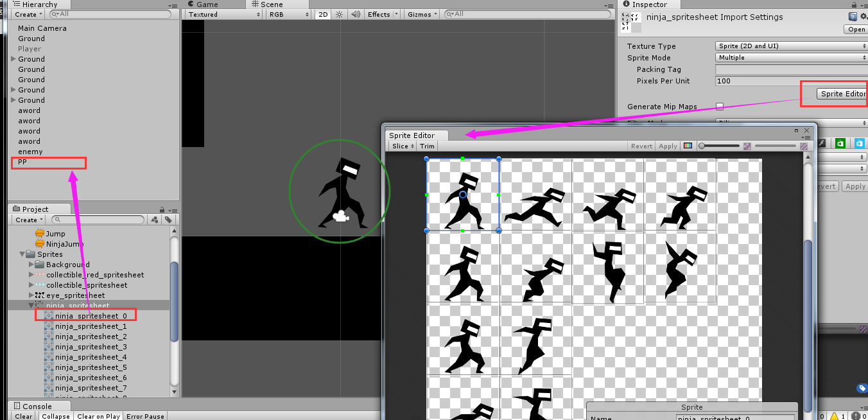Expand the Background folder in Sprites
The image size is (868, 420).
pos(30,264)
